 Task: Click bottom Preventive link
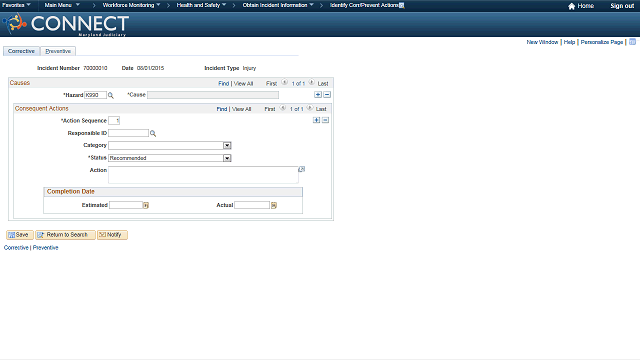pos(46,248)
